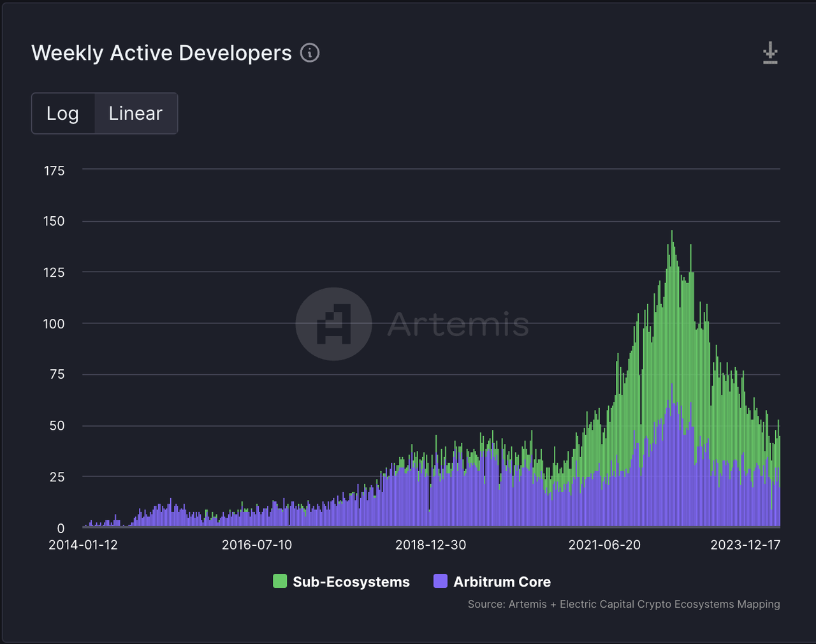Click the 100 y-axis label
Image resolution: width=816 pixels, height=644 pixels.
pyautogui.click(x=54, y=323)
